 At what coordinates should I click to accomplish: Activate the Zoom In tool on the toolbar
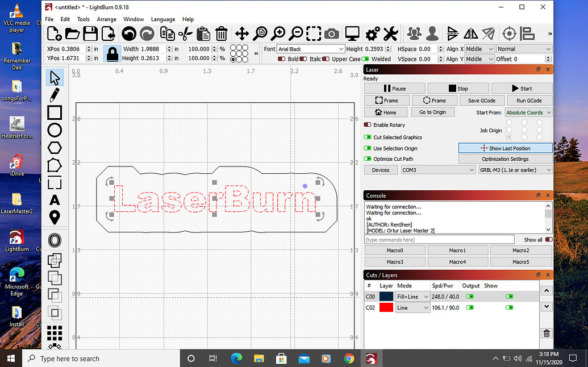point(278,34)
